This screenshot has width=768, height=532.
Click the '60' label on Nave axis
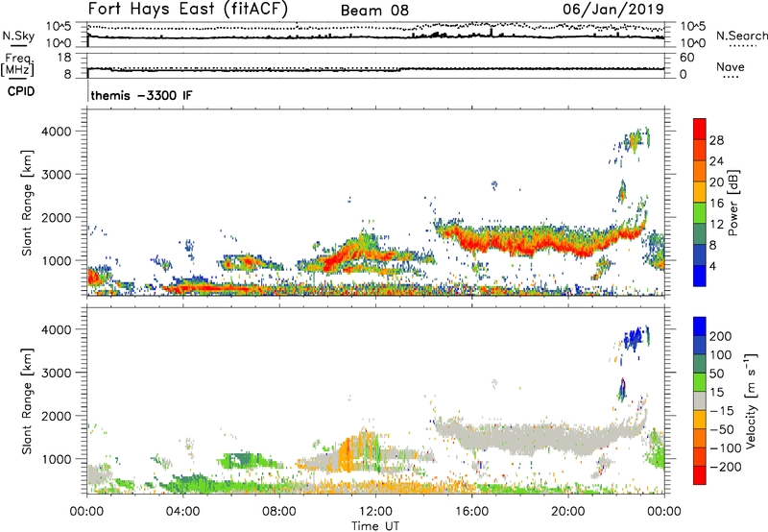pos(686,58)
